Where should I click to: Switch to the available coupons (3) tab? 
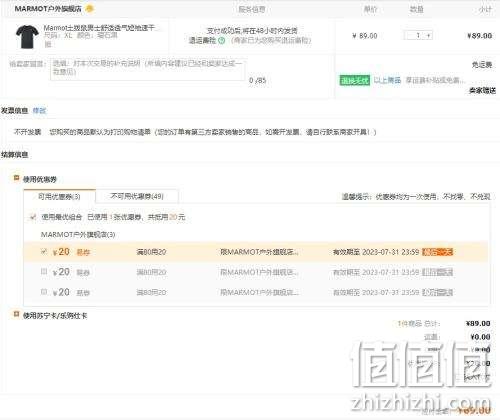coord(59,196)
